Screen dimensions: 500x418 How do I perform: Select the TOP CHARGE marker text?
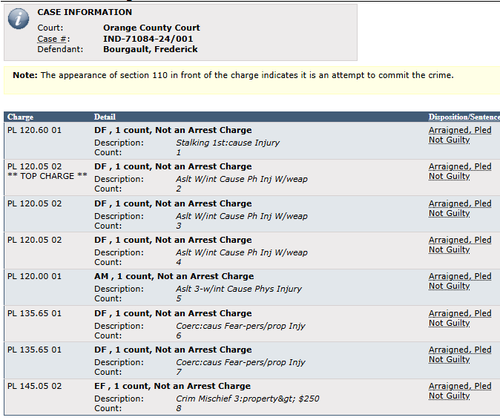click(x=47, y=176)
